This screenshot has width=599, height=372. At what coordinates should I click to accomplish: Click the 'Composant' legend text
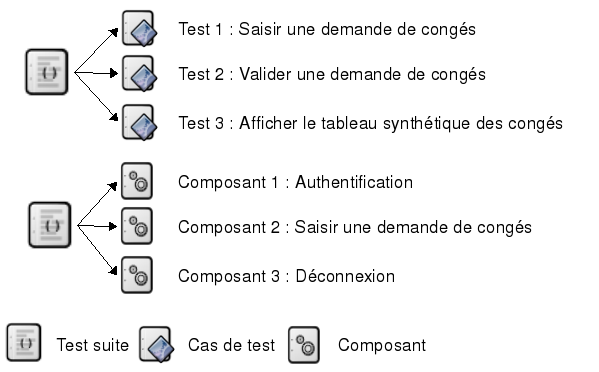[x=382, y=346]
